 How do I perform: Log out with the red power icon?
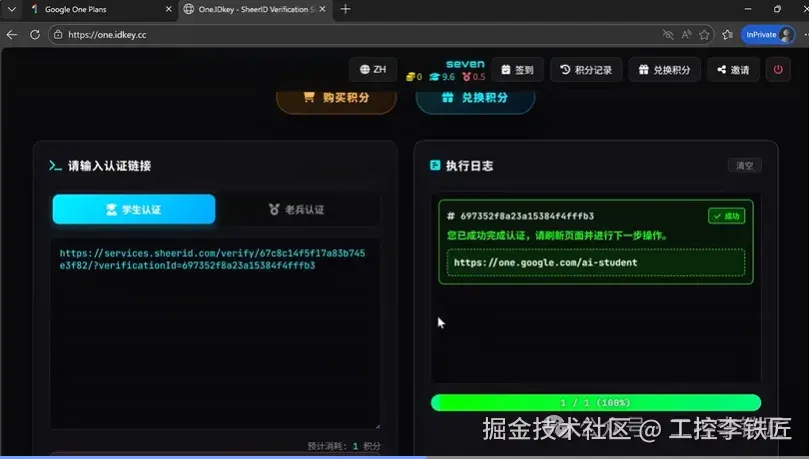pos(778,70)
